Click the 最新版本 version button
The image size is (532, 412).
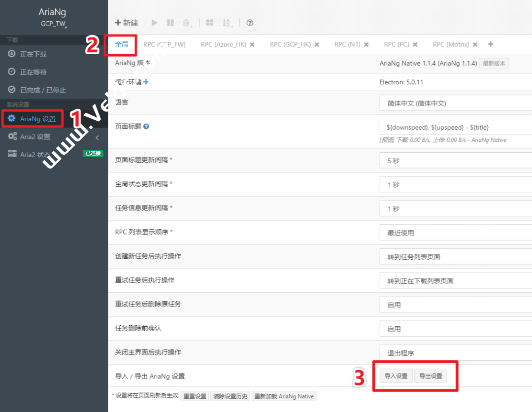click(x=494, y=64)
